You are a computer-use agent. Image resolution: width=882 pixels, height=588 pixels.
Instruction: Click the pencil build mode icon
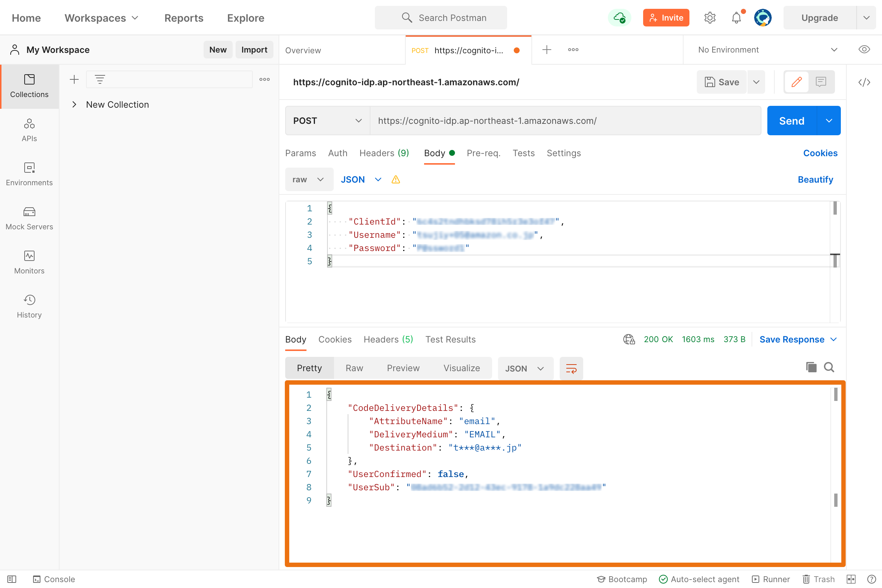[796, 82]
